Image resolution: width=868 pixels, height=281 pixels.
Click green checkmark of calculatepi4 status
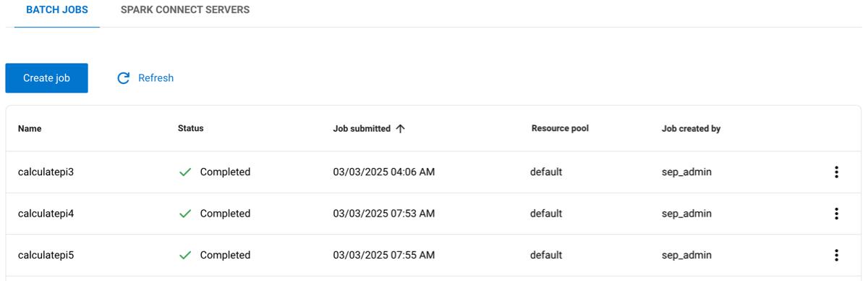pos(185,214)
